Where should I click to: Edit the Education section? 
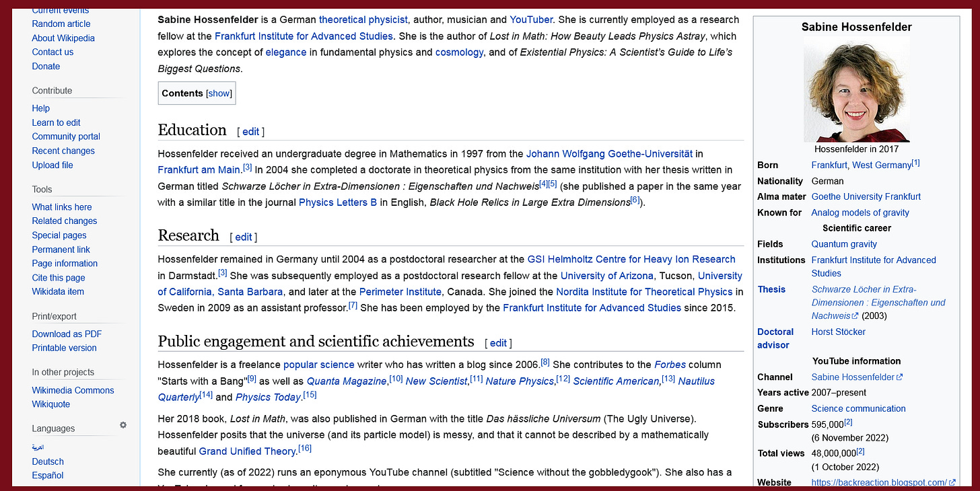250,132
